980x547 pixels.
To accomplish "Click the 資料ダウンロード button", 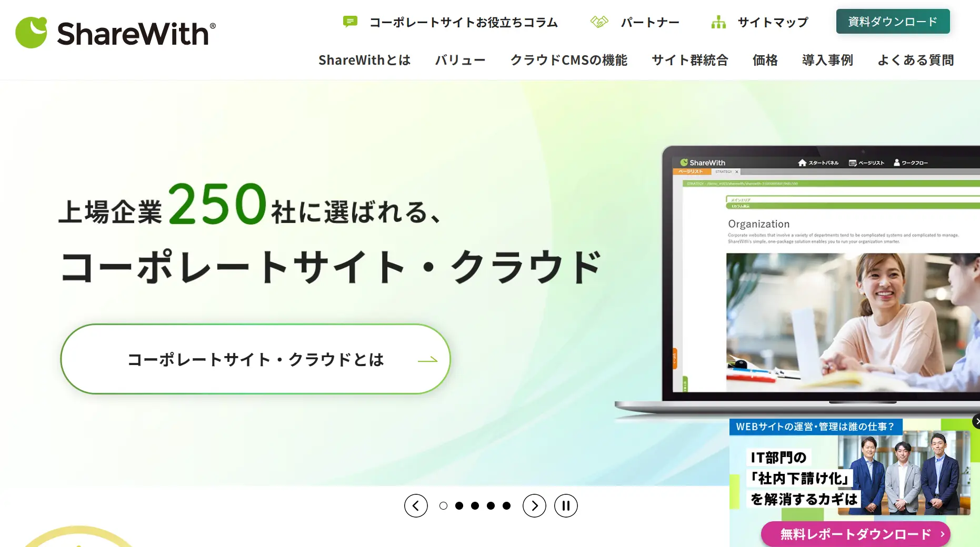I will (893, 22).
